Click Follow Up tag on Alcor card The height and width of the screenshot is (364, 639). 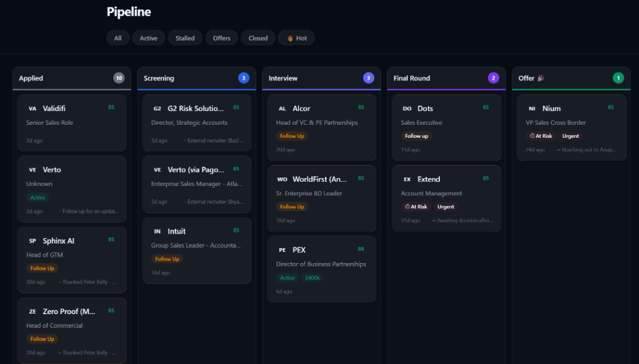[x=292, y=136]
